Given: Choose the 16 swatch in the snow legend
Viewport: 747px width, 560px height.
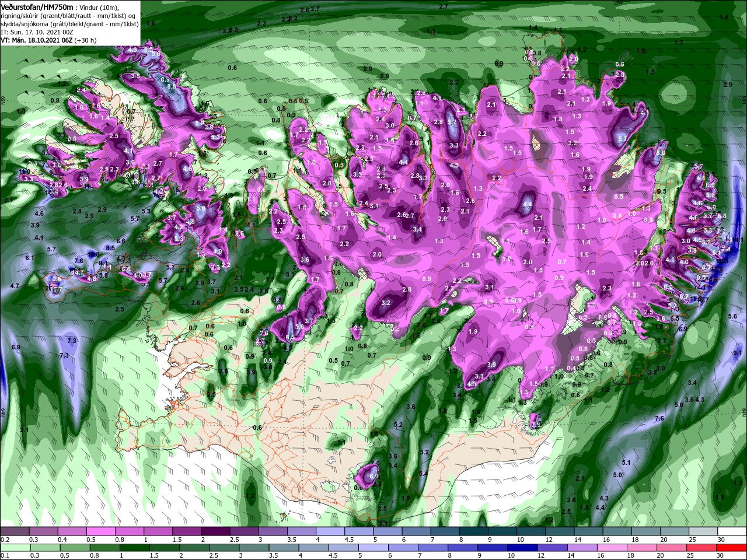Looking at the screenshot, I should (x=617, y=531).
